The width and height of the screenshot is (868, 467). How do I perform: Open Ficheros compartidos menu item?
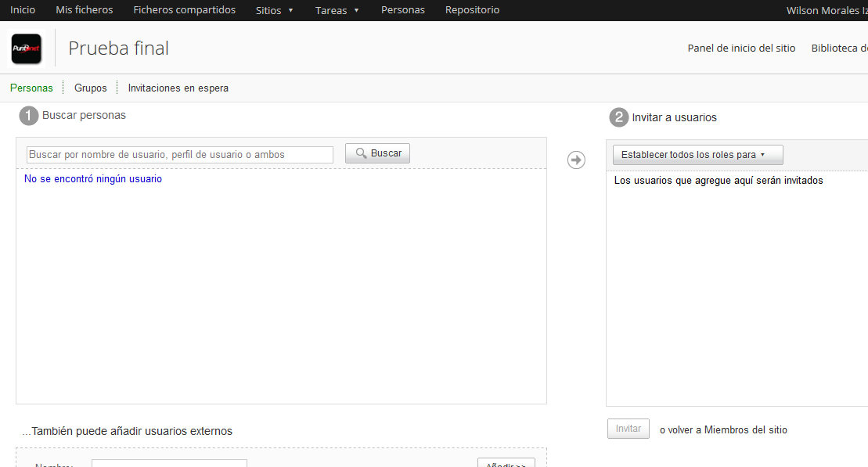click(185, 10)
